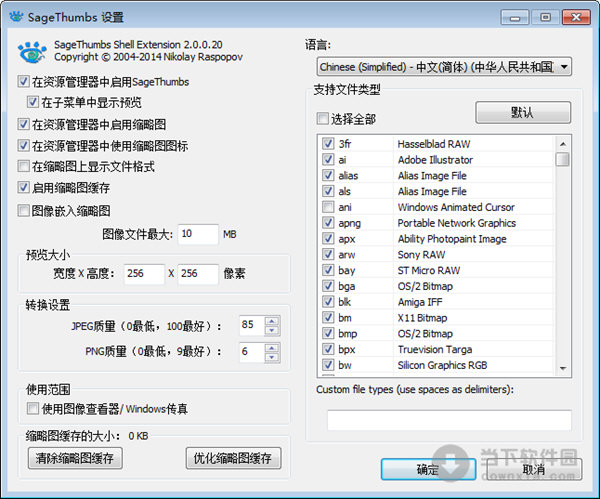
Task: Click the preview width input field
Action: (144, 274)
